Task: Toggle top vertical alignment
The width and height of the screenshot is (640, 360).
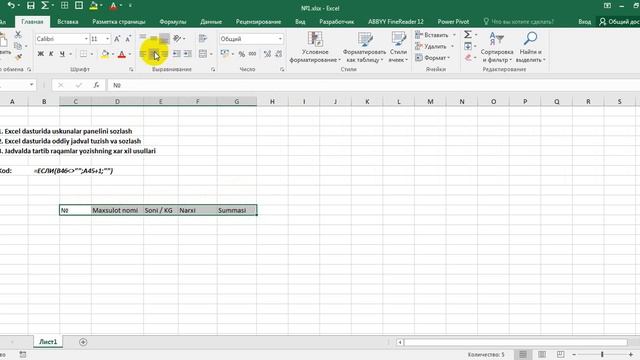Action: pos(143,38)
